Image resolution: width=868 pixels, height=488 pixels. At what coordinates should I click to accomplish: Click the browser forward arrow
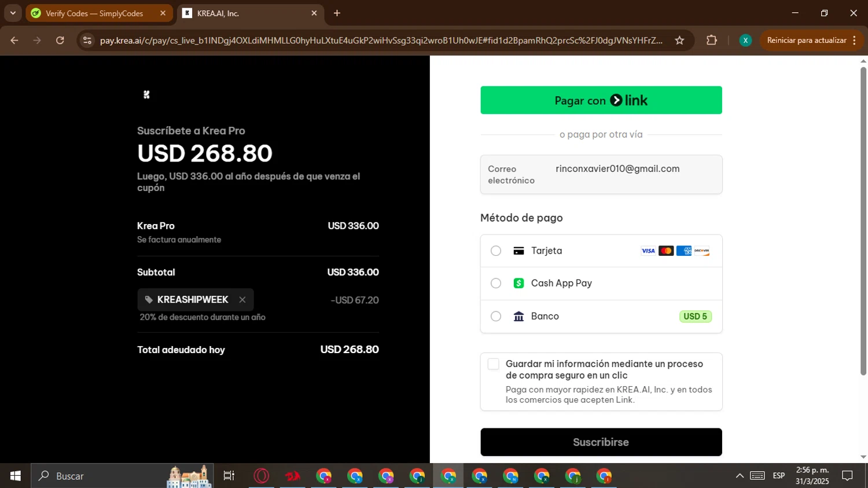[x=37, y=40]
